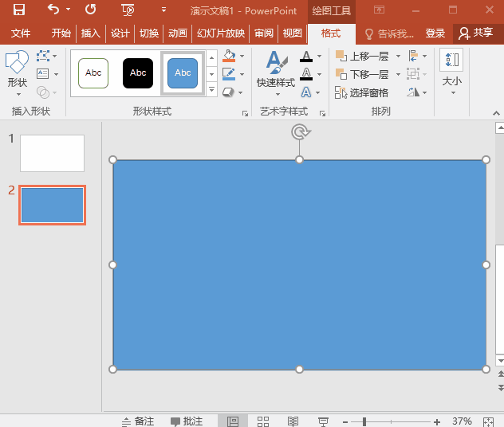The height and width of the screenshot is (427, 504).
Task: Start slideshow from status bar icon
Action: (x=323, y=421)
